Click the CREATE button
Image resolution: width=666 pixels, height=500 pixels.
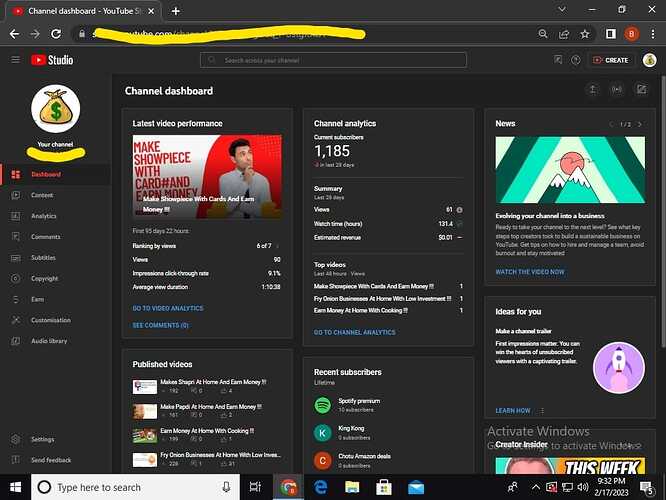(610, 60)
